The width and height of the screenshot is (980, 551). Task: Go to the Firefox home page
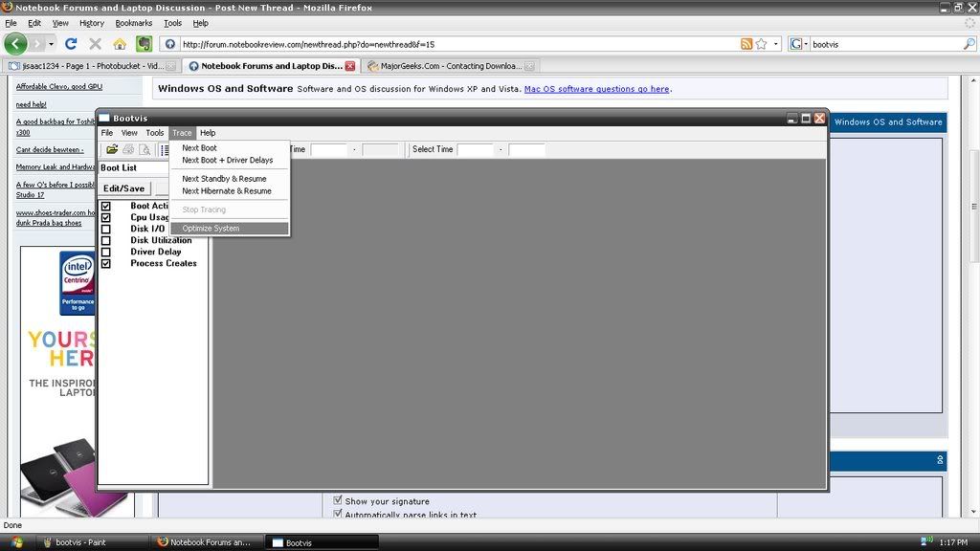[120, 44]
